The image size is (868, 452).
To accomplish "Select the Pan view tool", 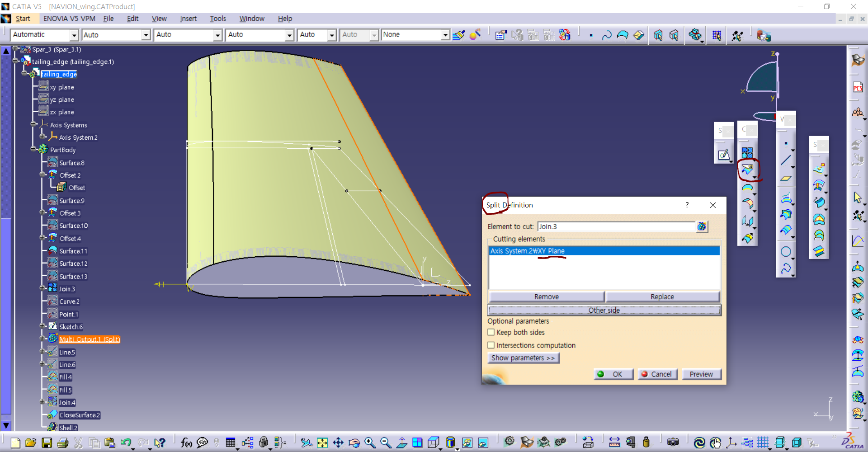I will click(338, 443).
